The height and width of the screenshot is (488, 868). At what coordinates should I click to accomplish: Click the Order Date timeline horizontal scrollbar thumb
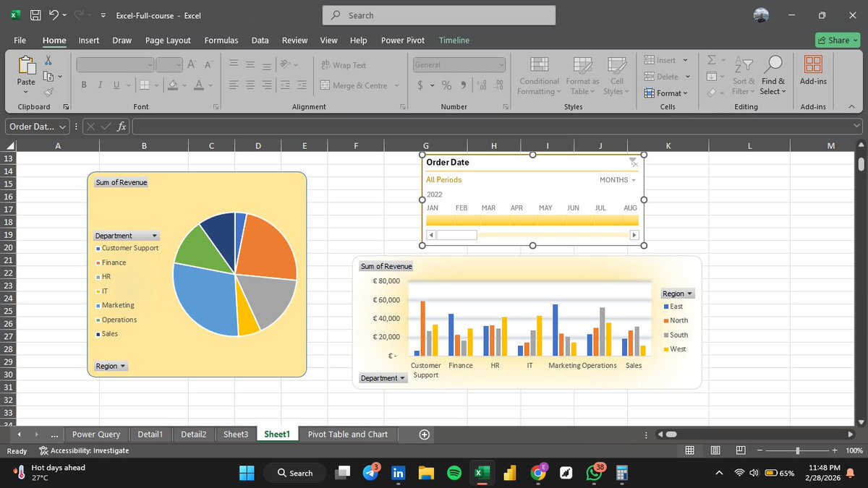point(456,235)
